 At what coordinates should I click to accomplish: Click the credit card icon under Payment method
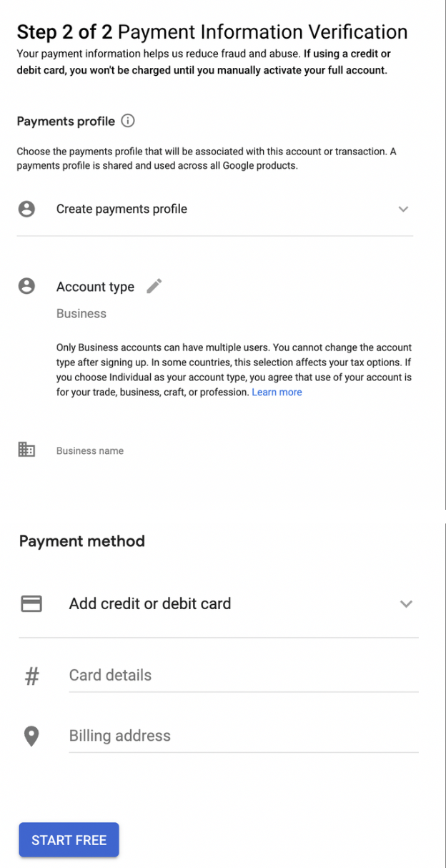coord(31,603)
